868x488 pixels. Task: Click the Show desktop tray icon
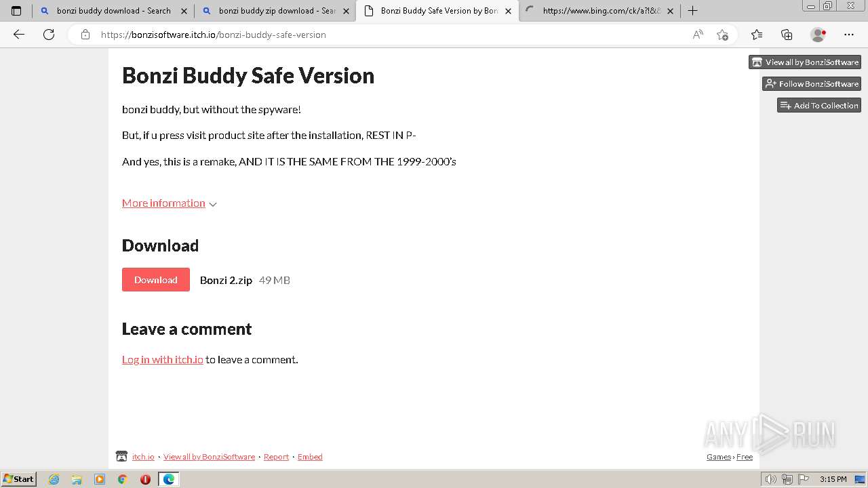860,479
